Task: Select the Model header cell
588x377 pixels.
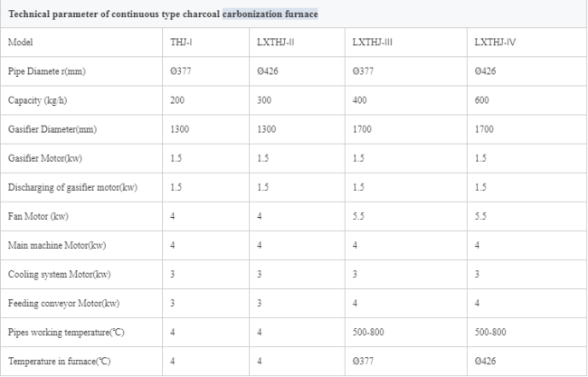Action: click(20, 42)
